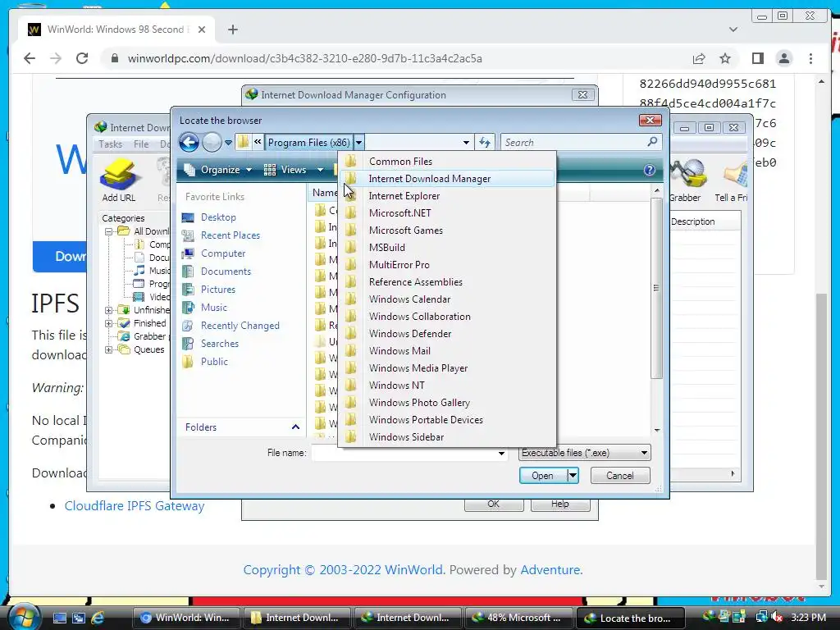Open Recent Places favorite link

(231, 235)
